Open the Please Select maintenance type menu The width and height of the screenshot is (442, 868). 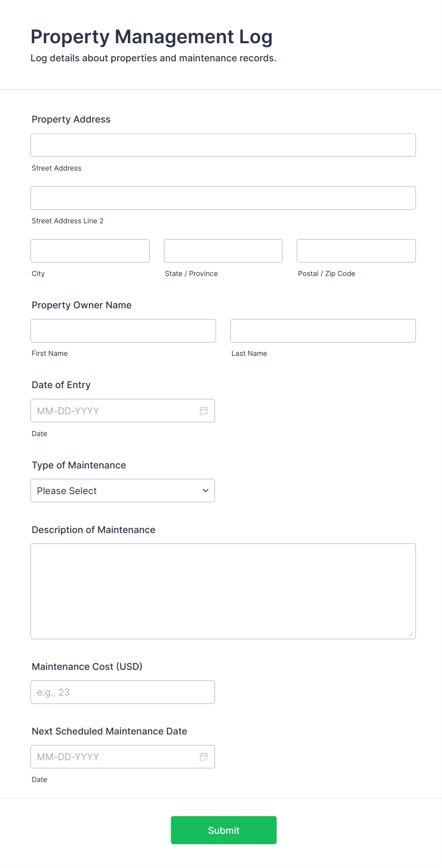95,490
